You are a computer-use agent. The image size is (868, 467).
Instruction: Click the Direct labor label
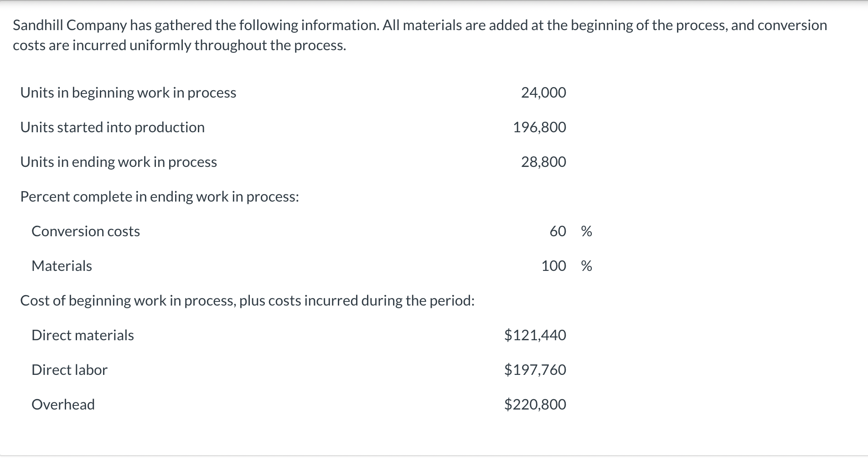(x=69, y=370)
